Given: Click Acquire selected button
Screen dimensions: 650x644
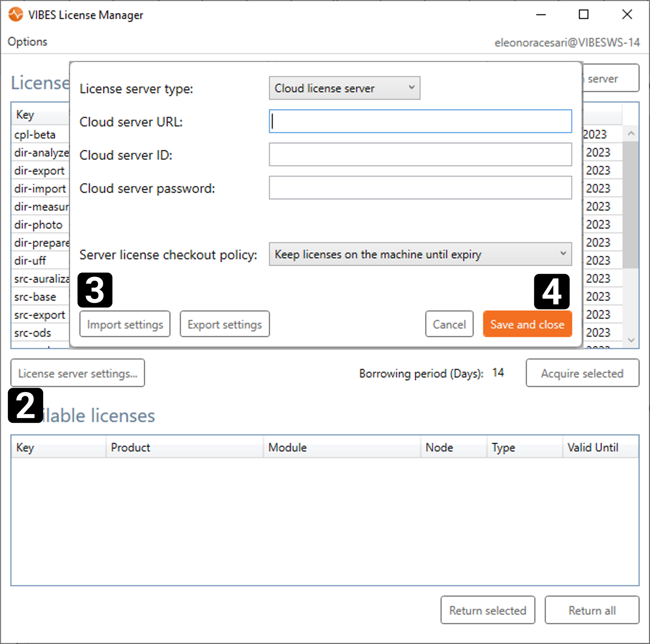Looking at the screenshot, I should point(582,373).
